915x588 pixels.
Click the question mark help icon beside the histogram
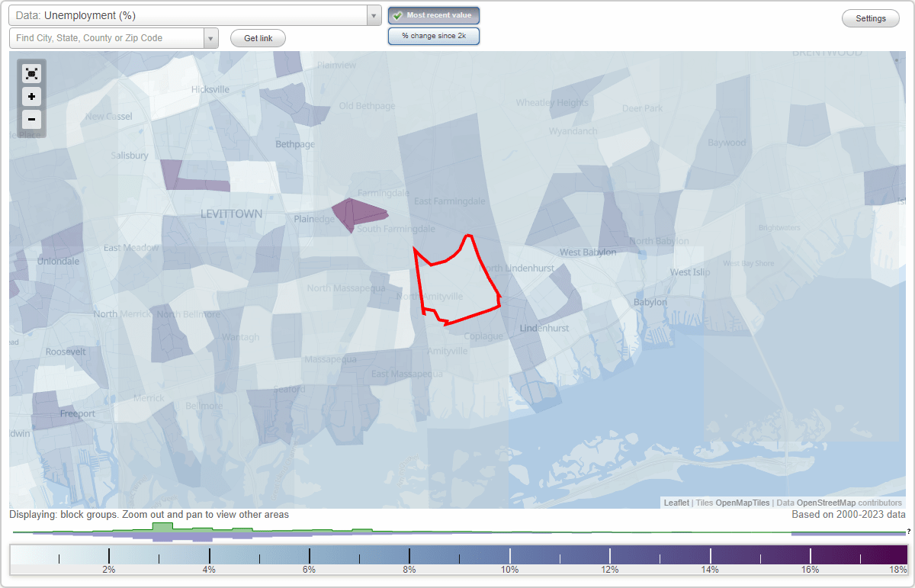pyautogui.click(x=910, y=529)
